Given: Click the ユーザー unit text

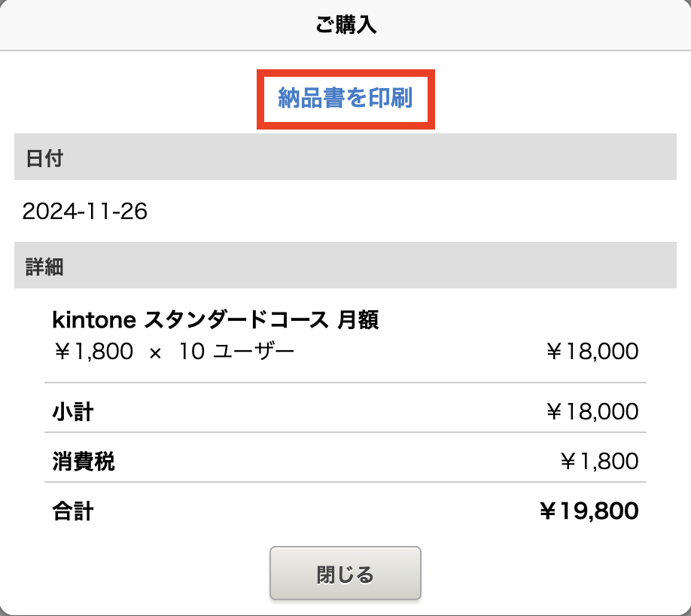Looking at the screenshot, I should tap(254, 351).
